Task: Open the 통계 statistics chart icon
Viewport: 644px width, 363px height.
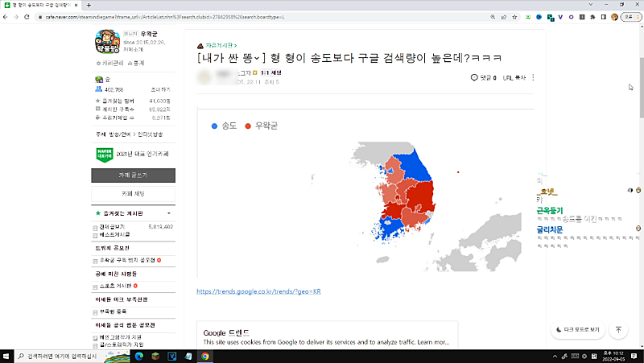Action: click(136, 64)
